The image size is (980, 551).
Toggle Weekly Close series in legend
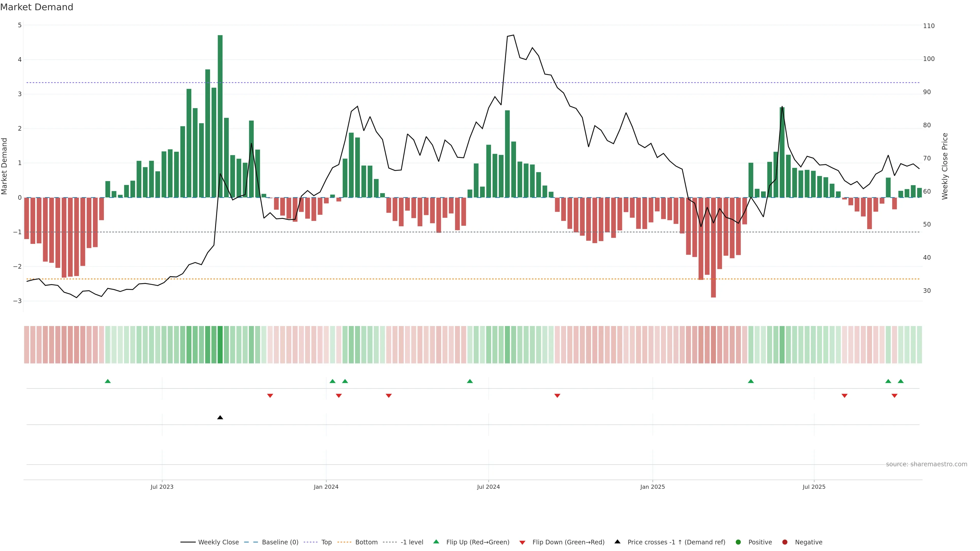tap(218, 542)
